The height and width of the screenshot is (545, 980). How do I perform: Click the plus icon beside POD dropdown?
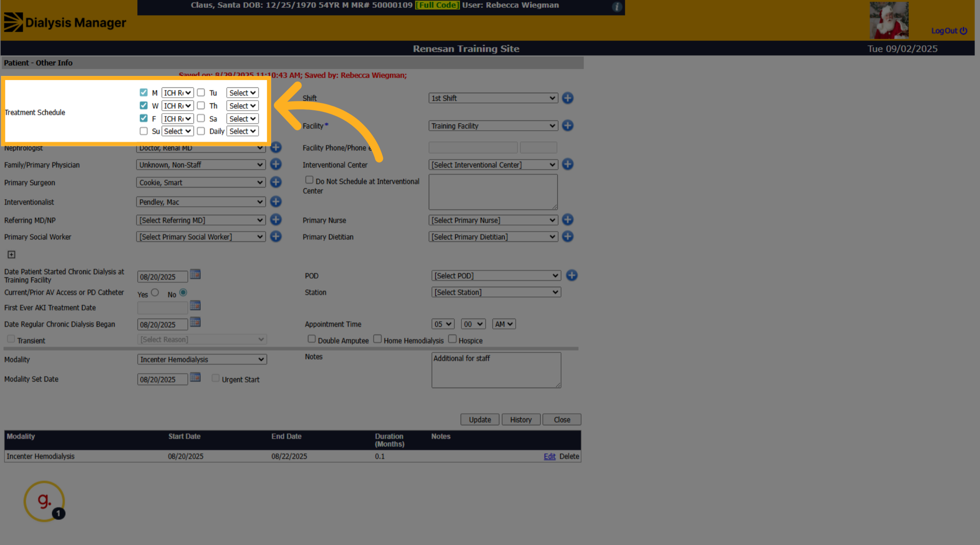(572, 275)
